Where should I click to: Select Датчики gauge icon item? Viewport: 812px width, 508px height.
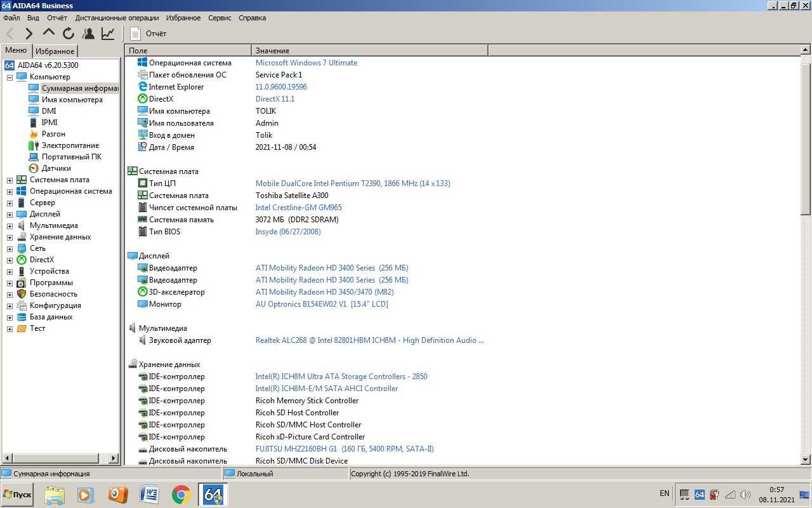[34, 168]
